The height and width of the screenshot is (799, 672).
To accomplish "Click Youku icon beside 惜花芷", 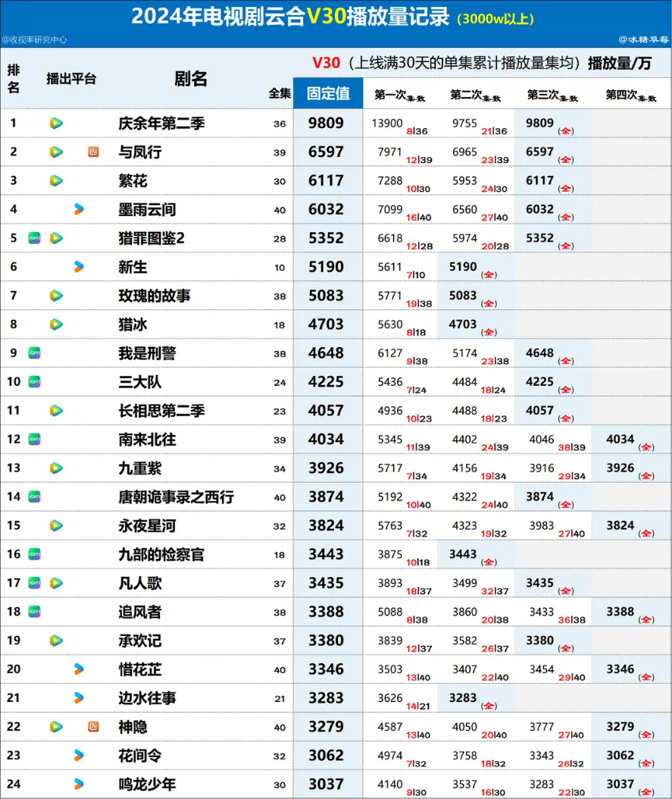I will coord(79,669).
